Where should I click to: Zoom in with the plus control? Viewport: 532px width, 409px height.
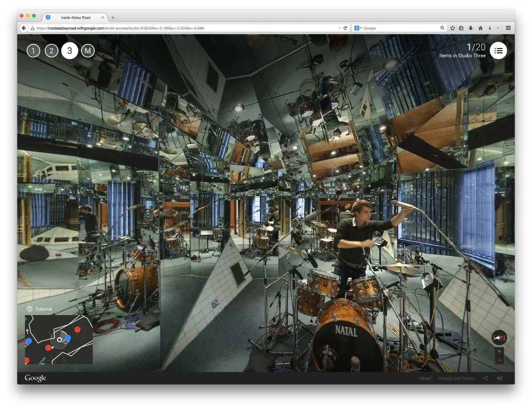tap(499, 351)
